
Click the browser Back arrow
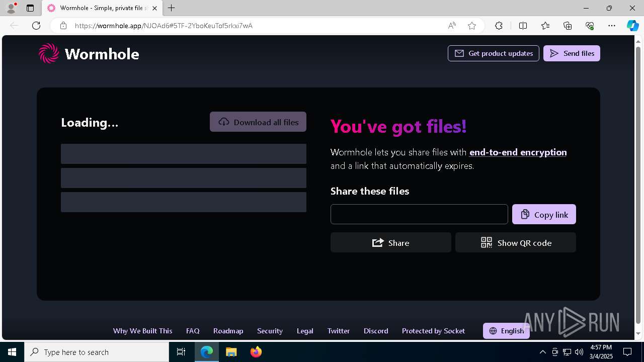coord(14,26)
